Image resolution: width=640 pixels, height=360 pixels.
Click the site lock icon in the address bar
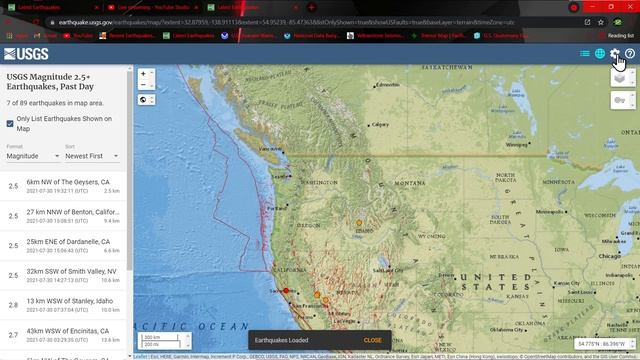(x=52, y=22)
